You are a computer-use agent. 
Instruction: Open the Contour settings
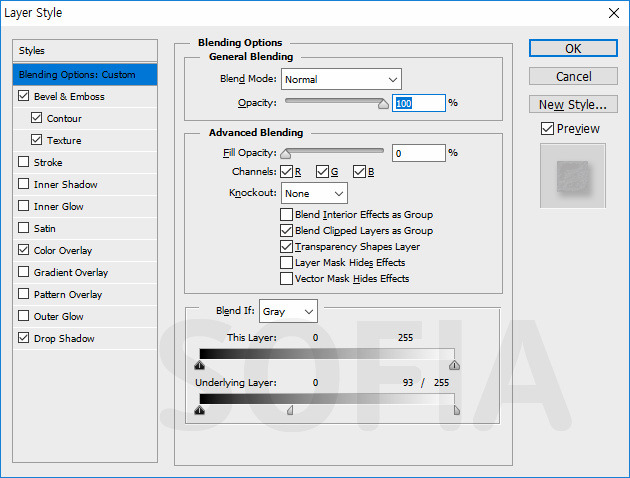pos(64,118)
